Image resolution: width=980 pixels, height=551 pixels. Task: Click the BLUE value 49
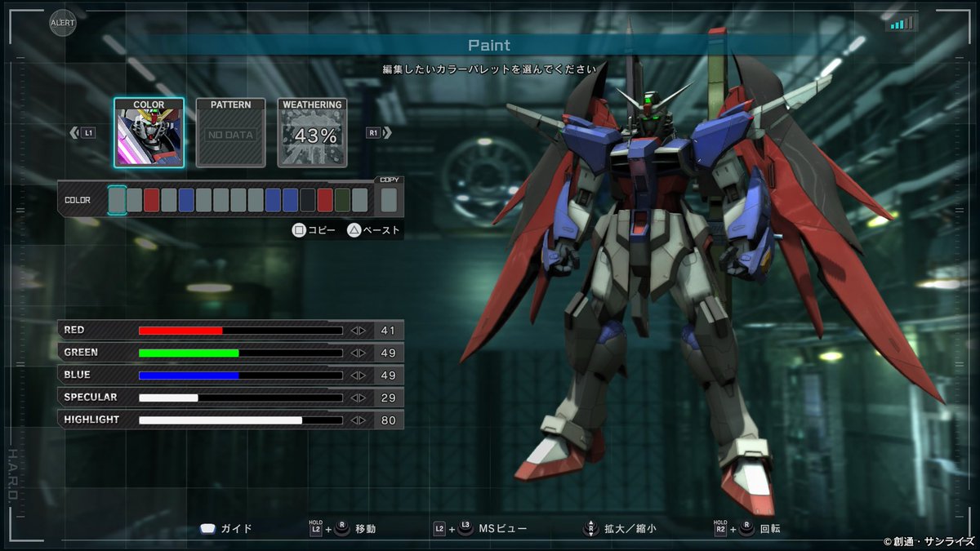[388, 375]
